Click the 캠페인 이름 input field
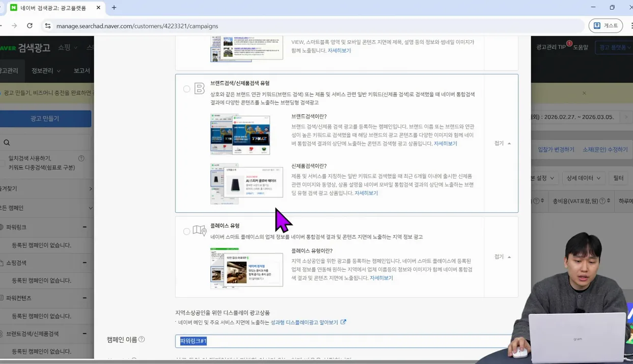Screen dimensions: 633x364 click(346, 341)
